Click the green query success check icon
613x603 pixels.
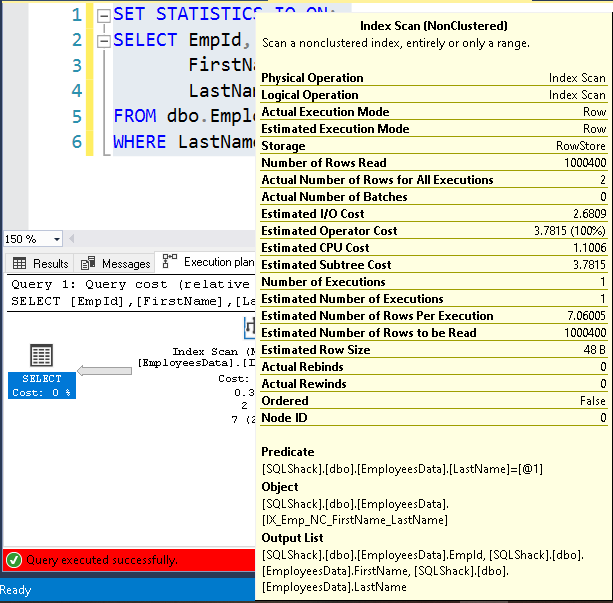coord(14,560)
